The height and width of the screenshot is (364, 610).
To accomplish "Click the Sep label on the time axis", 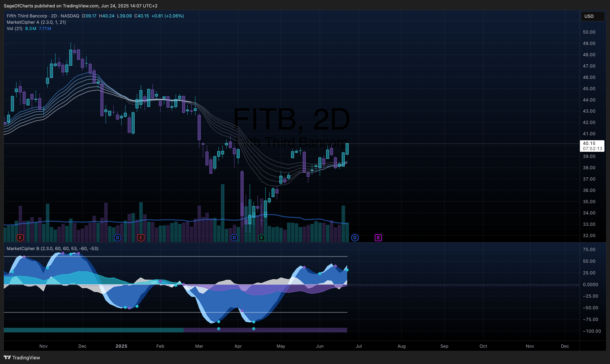I will (x=444, y=346).
